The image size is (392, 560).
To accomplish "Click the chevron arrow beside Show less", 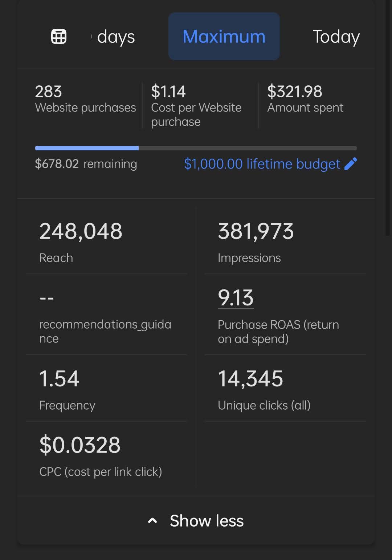I will point(152,521).
